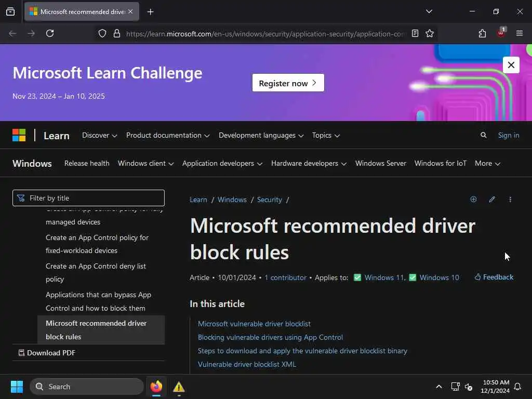Open the Windows for IoT menu item
Viewport: 532px width, 399px height.
click(x=441, y=163)
